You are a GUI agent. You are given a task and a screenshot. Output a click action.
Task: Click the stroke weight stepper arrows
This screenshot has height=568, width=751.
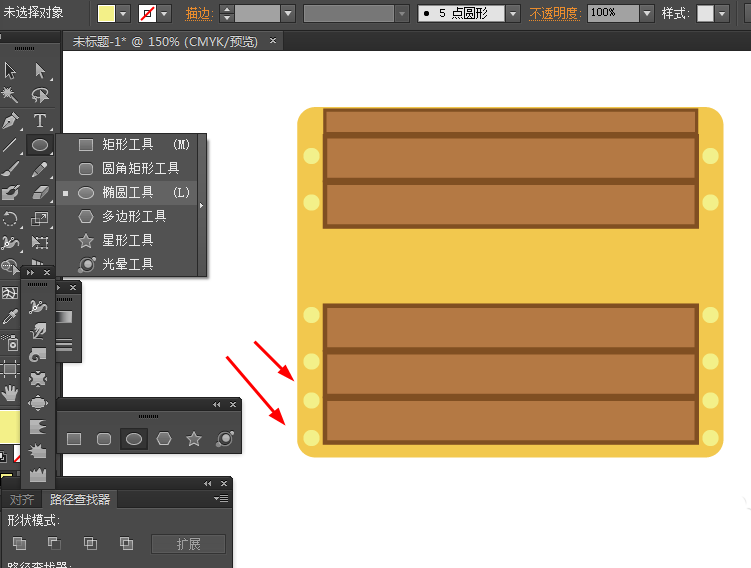pyautogui.click(x=227, y=14)
